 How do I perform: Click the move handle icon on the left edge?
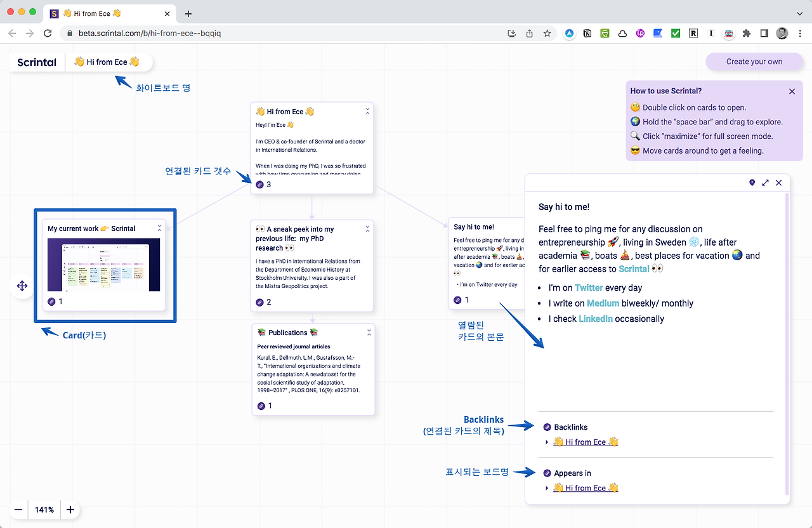22,286
